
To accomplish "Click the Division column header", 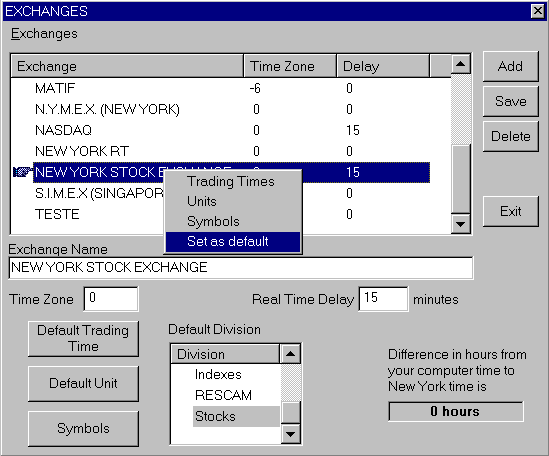I will pyautogui.click(x=225, y=354).
